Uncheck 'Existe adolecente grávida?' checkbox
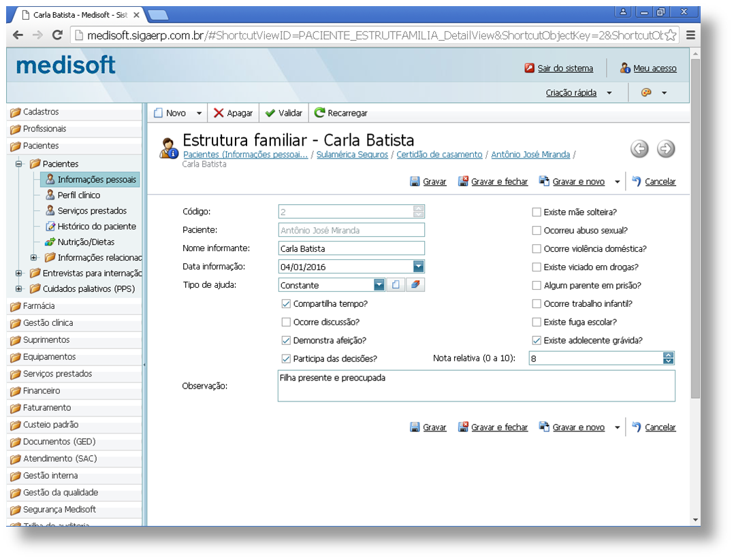Viewport: 734px width, 560px height. pos(537,340)
